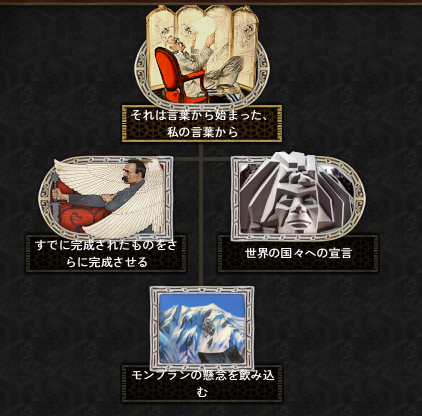Click the brown border strip at the top
Viewport: 422px width, 416px height.
tap(211, 2)
